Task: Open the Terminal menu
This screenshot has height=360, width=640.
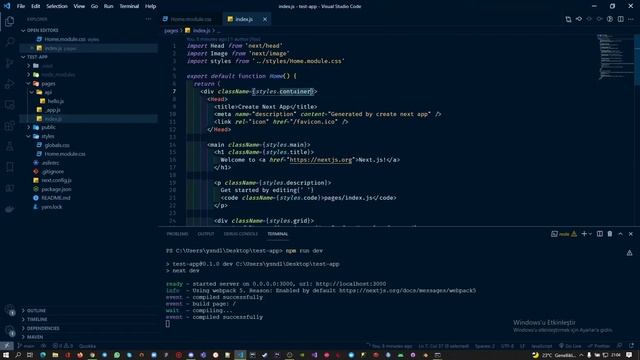Action: tap(129, 6)
